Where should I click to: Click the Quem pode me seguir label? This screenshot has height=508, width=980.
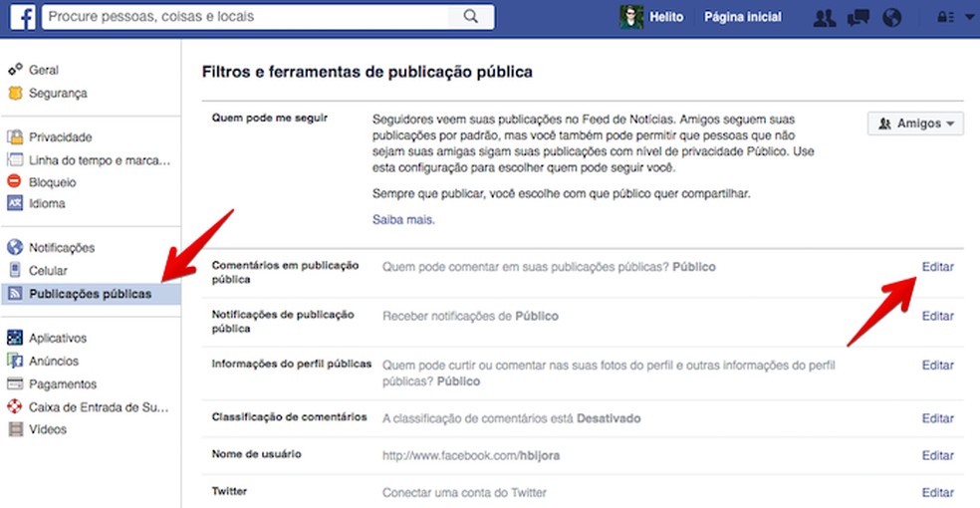[x=269, y=118]
